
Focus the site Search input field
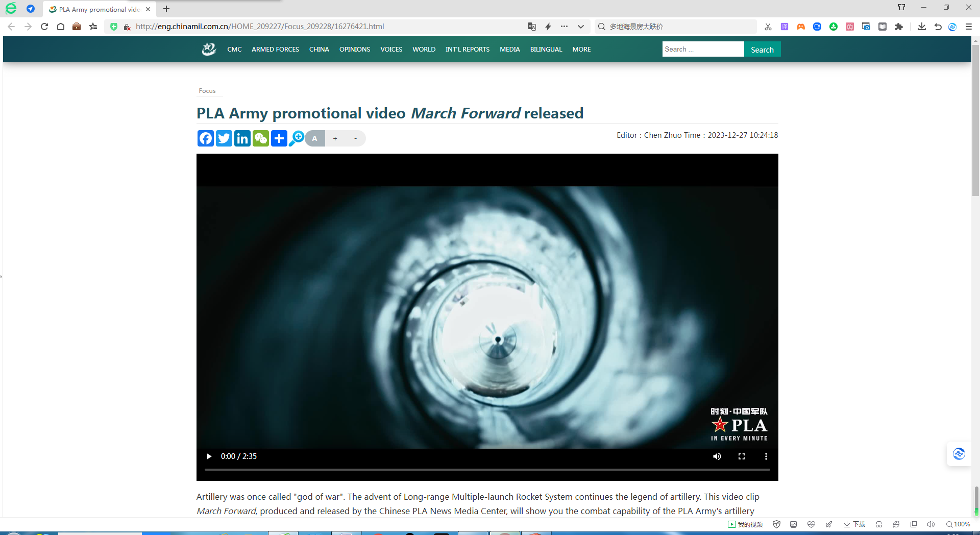click(x=703, y=49)
